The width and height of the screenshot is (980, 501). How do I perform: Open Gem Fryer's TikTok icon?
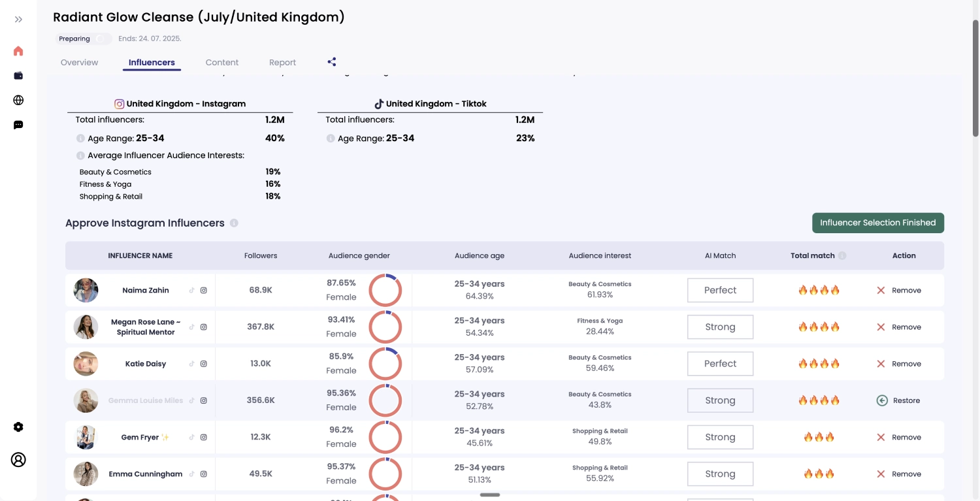(191, 438)
